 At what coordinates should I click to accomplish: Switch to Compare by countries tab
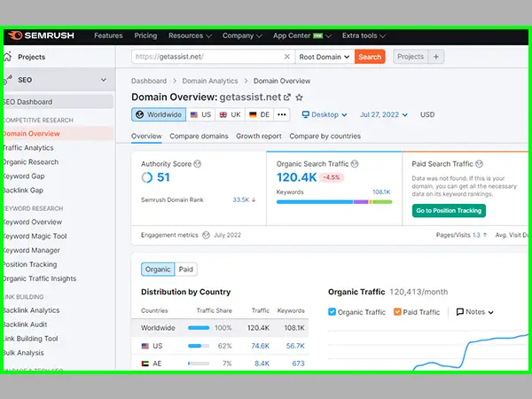[x=325, y=136]
